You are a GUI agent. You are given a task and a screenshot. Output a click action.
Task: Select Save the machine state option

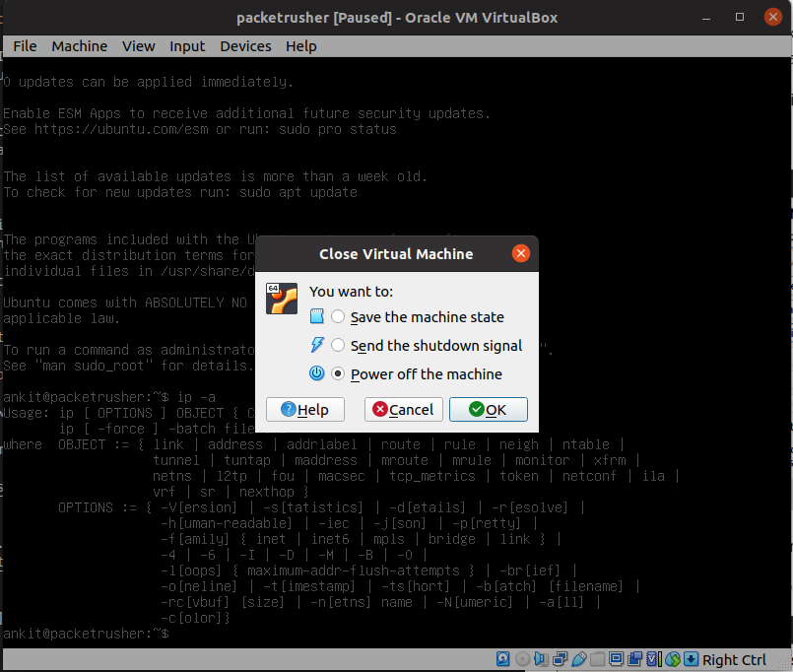(338, 317)
